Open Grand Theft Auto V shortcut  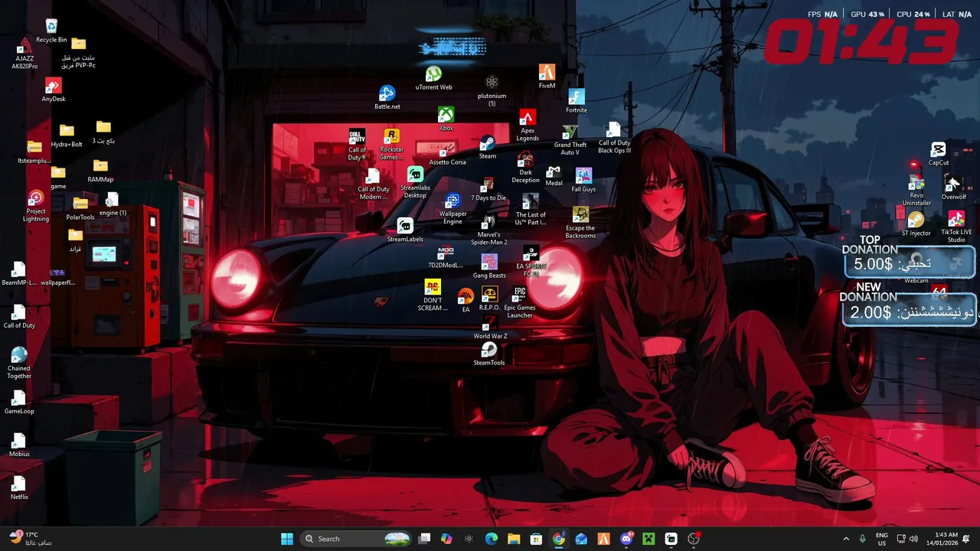570,140
